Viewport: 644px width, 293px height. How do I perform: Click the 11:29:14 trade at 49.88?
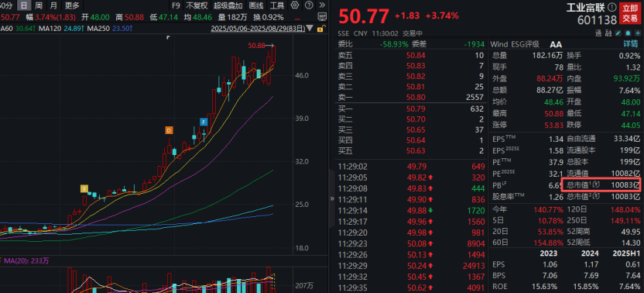tap(411, 211)
